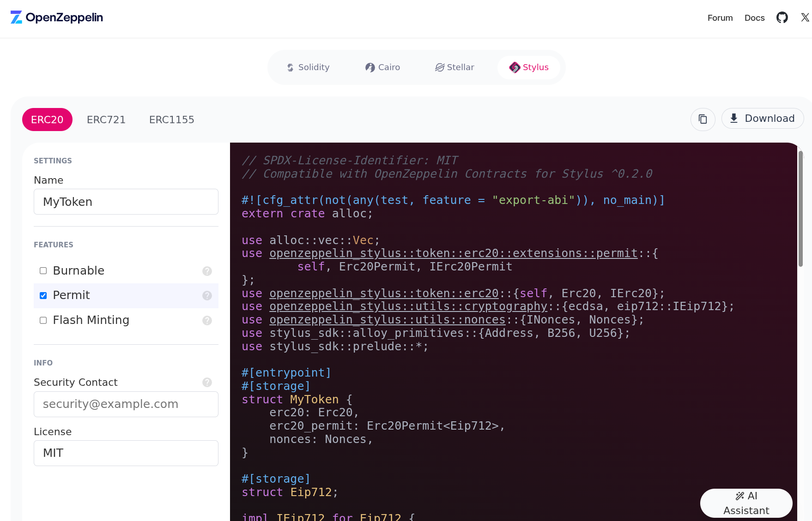This screenshot has width=812, height=521.
Task: Follow the utils cryptography import link
Action: pyautogui.click(x=408, y=306)
